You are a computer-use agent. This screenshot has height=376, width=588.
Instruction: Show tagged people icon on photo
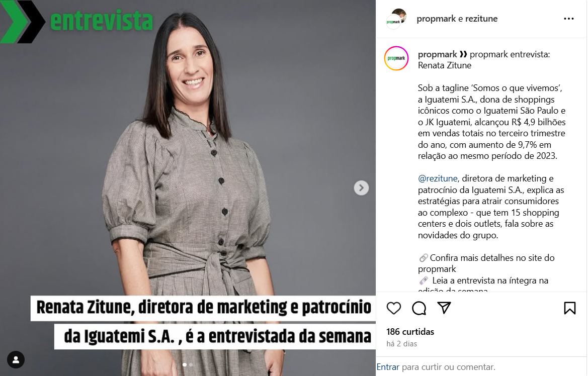pos(16,360)
